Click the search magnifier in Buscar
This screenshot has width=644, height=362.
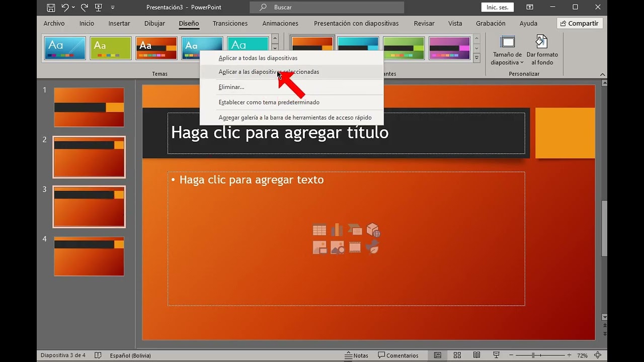263,8
